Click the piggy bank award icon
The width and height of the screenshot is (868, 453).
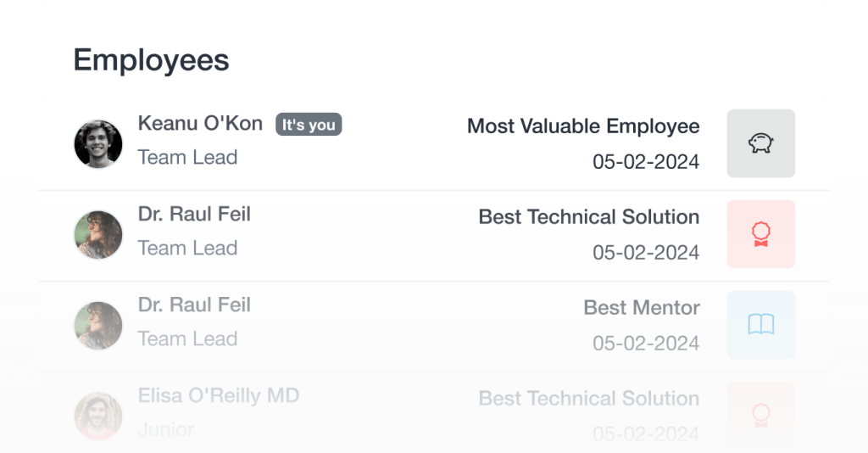760,143
